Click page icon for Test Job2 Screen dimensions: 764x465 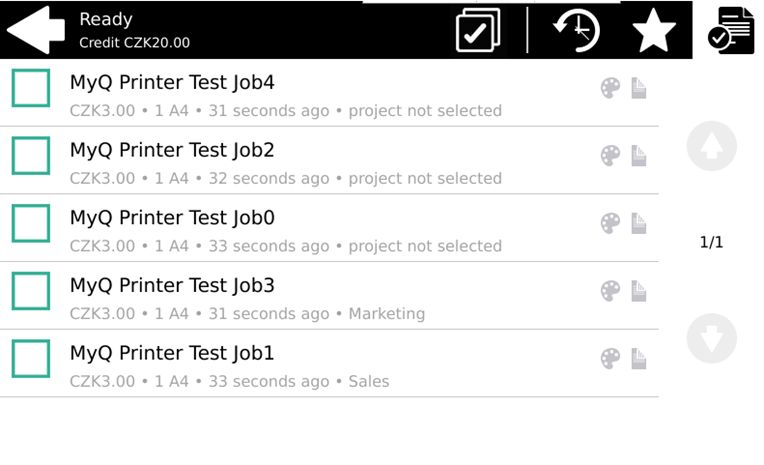tap(639, 156)
